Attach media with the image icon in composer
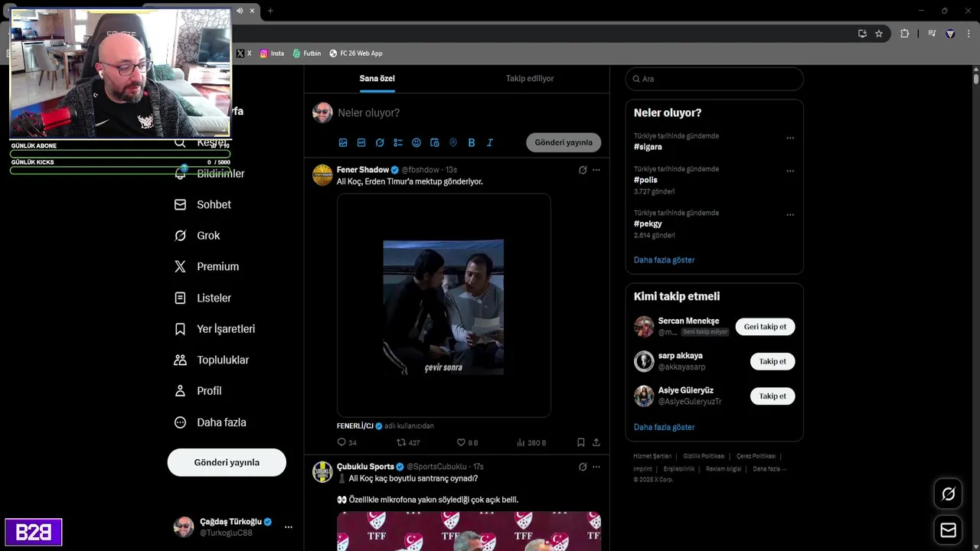 coord(343,142)
